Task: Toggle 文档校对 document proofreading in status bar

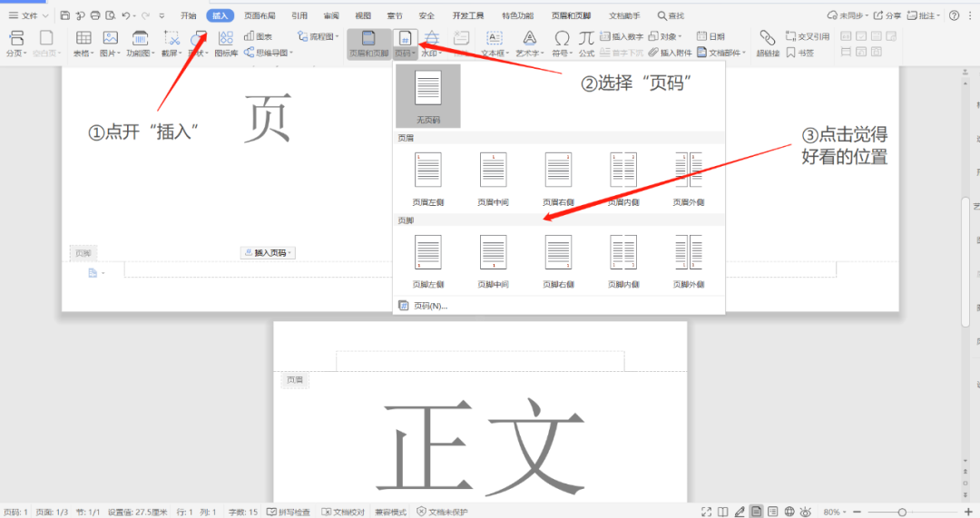Action: [342, 512]
